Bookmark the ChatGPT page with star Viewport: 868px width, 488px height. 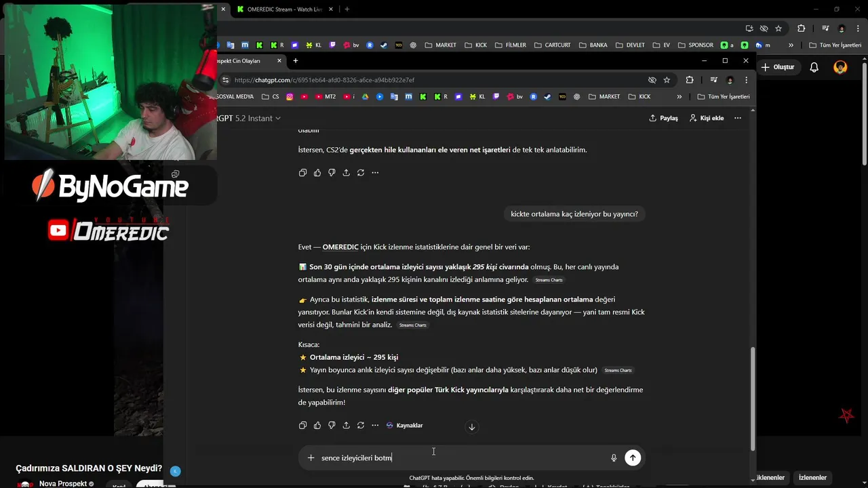click(667, 80)
